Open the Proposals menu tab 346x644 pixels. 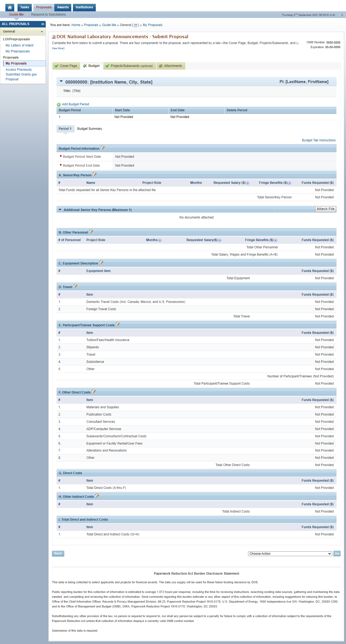(x=44, y=7)
